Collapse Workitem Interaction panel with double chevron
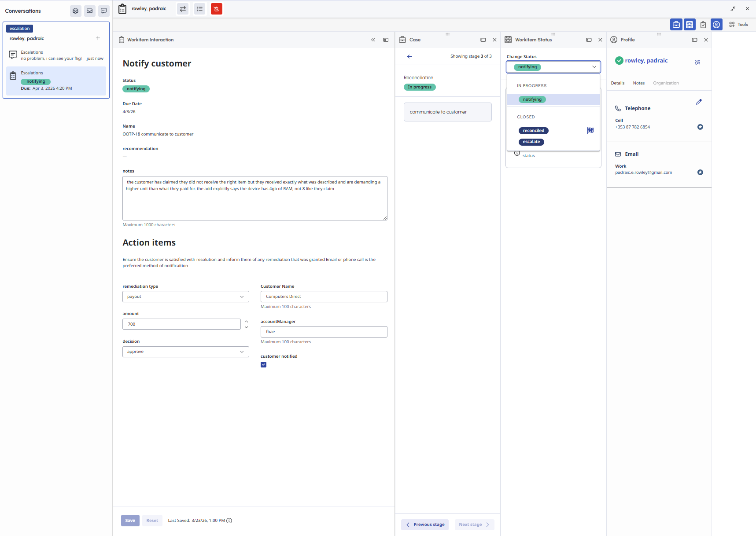The width and height of the screenshot is (756, 536). pyautogui.click(x=373, y=40)
